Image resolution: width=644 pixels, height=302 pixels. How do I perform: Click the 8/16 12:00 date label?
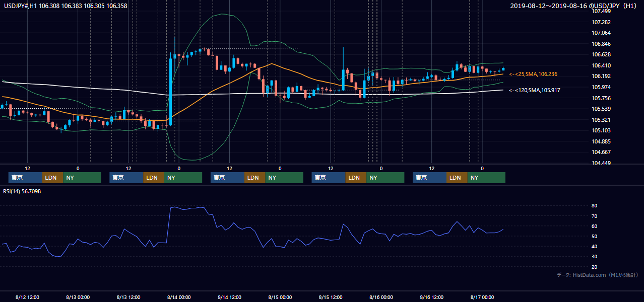(x=432, y=297)
